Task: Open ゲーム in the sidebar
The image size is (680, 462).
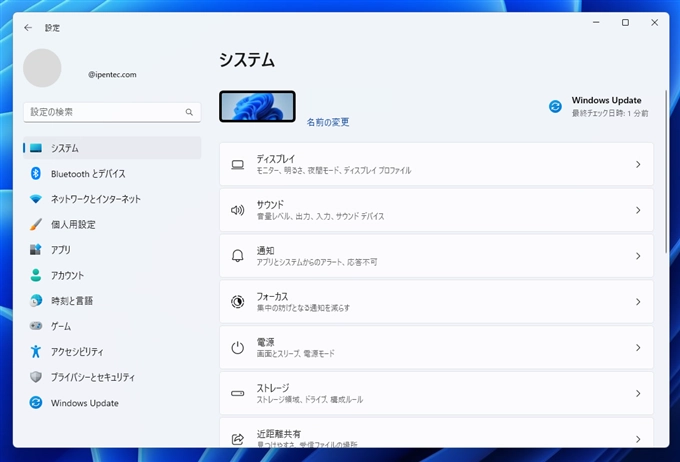Action: (112, 326)
